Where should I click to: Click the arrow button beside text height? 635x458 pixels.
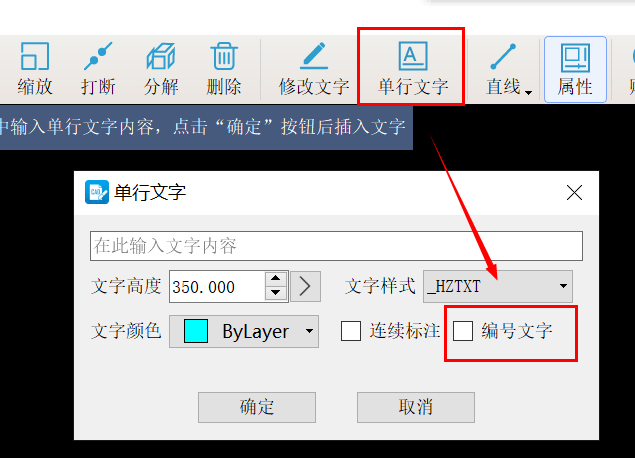(x=305, y=286)
